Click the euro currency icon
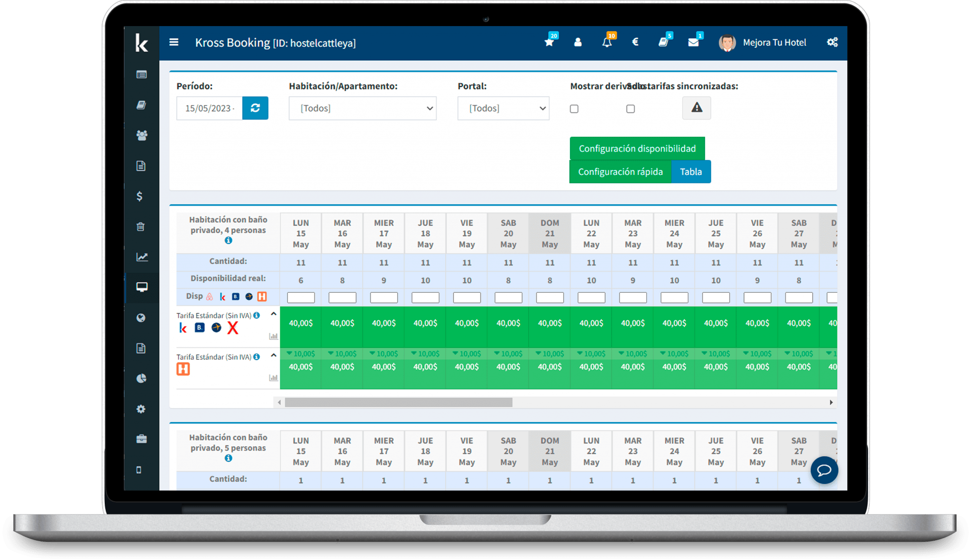The width and height of the screenshot is (971, 560). [635, 42]
